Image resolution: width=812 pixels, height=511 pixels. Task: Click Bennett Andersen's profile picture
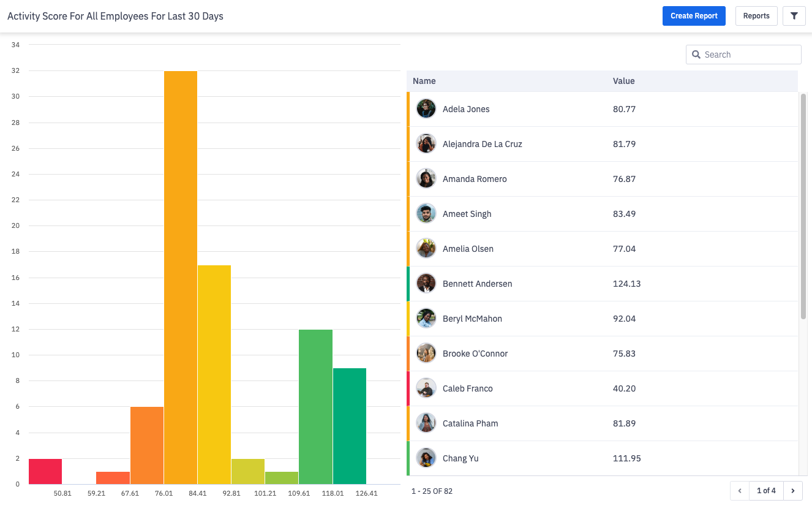tap(426, 284)
